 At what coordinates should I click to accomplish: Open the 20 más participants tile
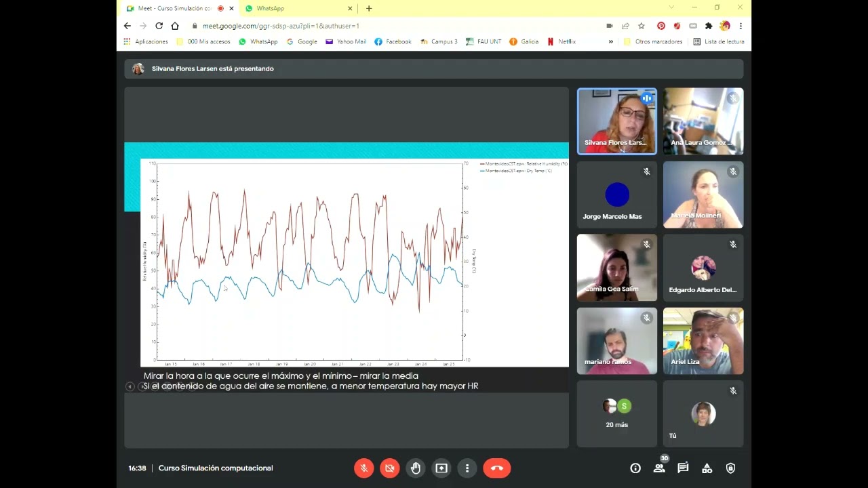click(616, 413)
